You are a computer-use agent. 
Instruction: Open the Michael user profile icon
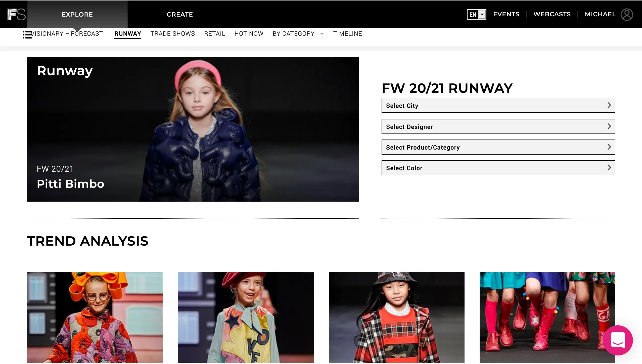tap(627, 14)
